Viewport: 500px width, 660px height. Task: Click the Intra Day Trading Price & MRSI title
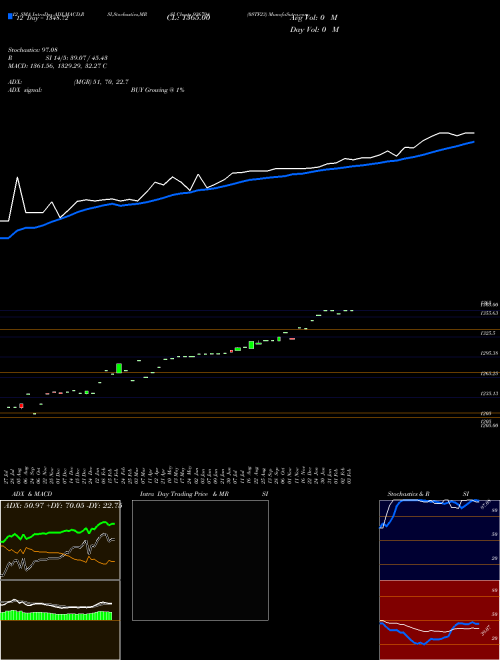pos(204,494)
